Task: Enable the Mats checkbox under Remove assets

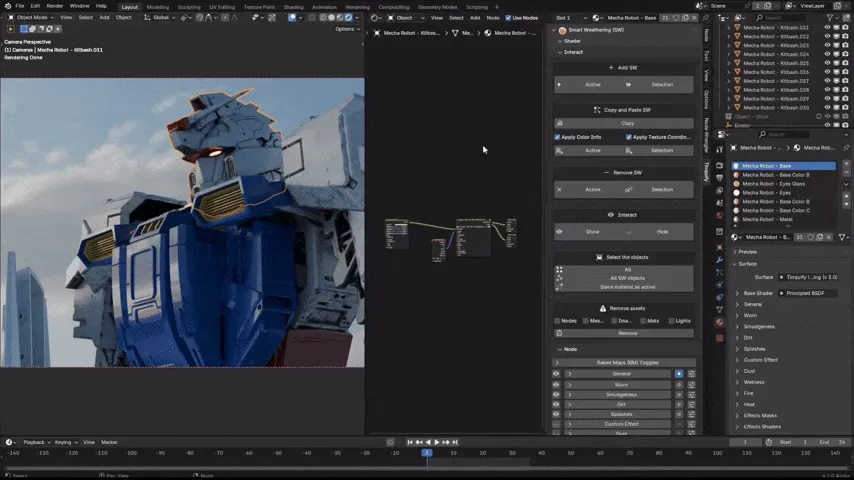Action: 643,321
